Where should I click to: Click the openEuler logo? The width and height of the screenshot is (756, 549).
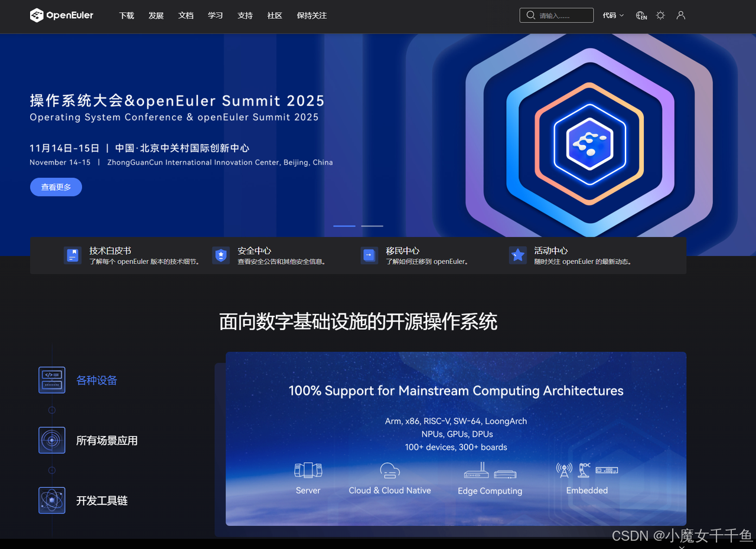point(61,15)
